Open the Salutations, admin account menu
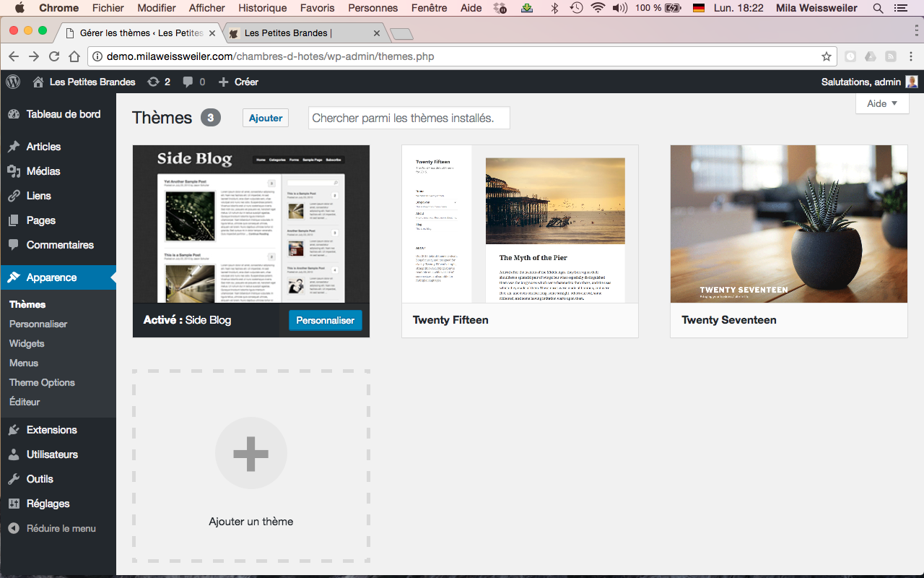 point(869,82)
